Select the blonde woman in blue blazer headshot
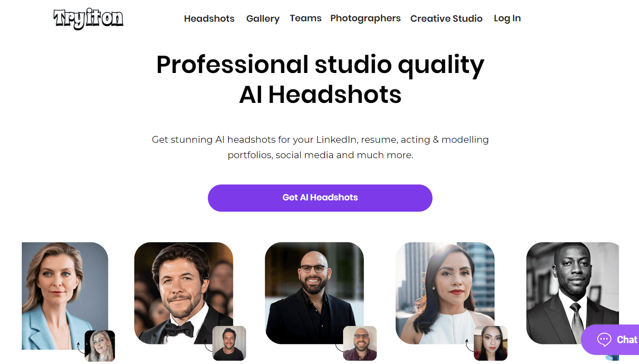Screen dimensions: 639x364 click(65, 296)
